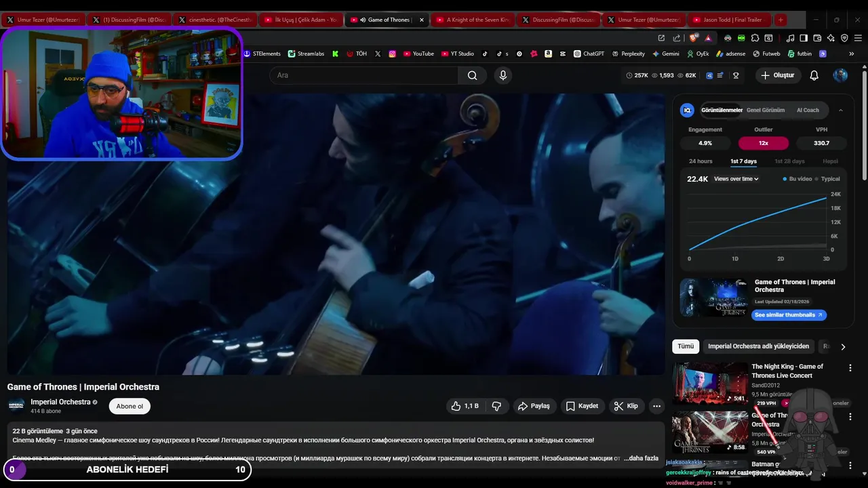Open the vidIQ logo icon

click(687, 110)
